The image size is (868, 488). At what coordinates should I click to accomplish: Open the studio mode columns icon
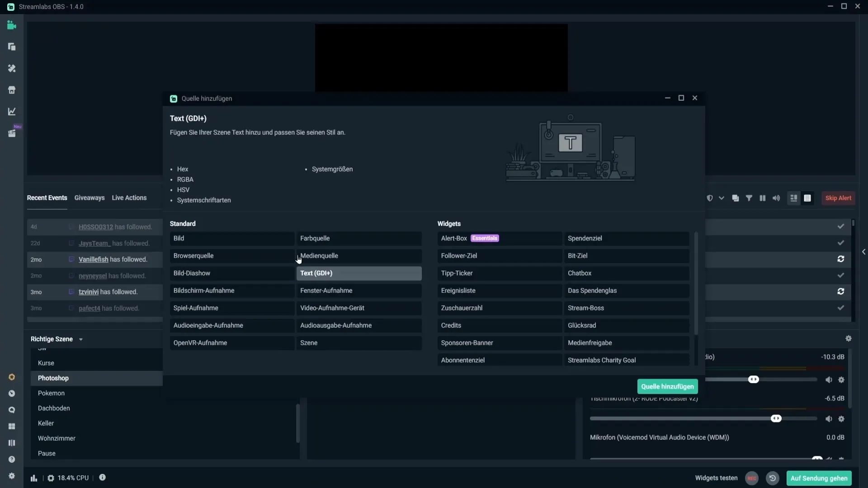click(12, 443)
